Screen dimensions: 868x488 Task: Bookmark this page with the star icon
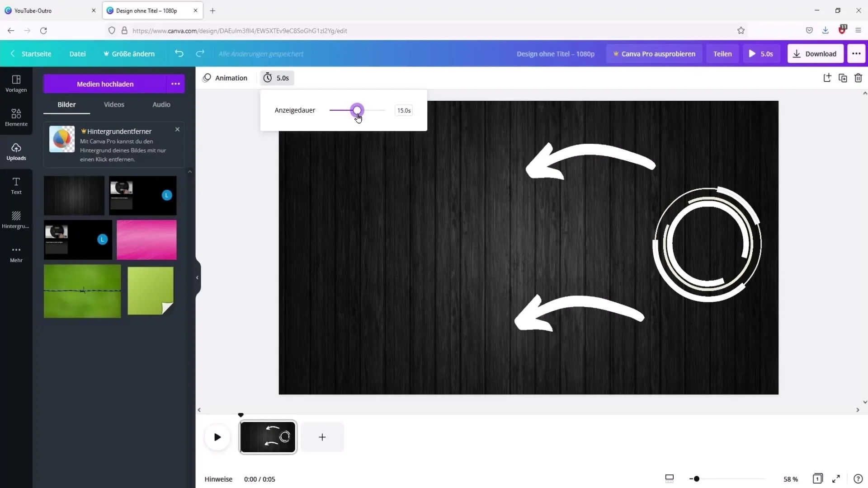pyautogui.click(x=741, y=30)
